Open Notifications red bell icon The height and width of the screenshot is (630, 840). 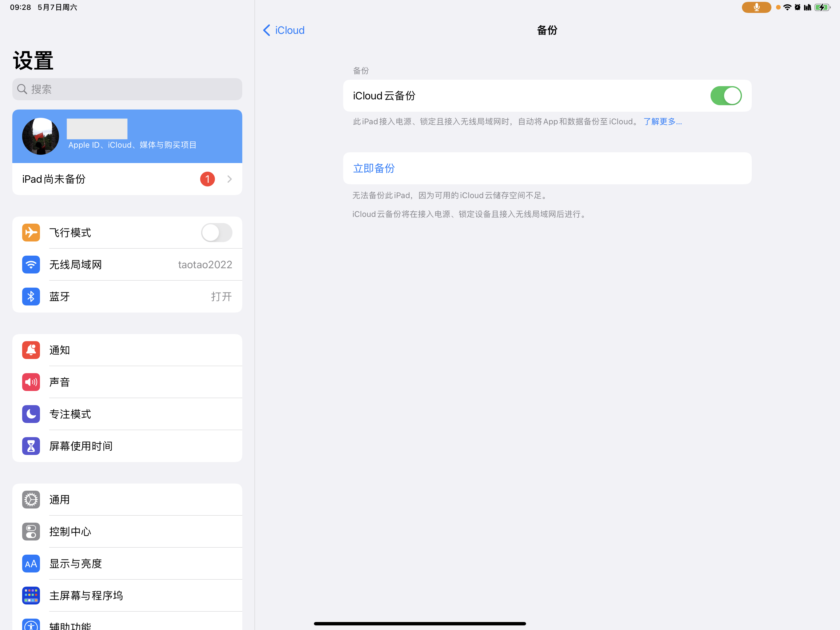(31, 350)
